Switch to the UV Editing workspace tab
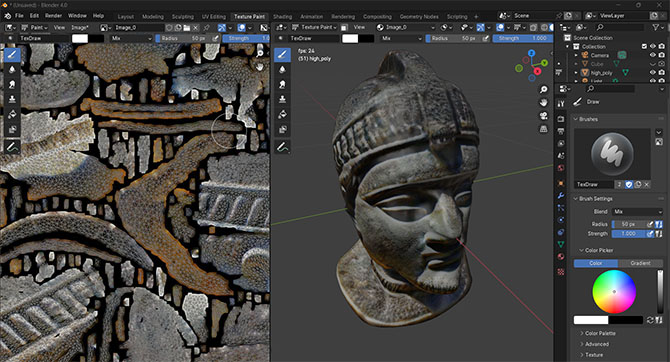Image resolution: width=670 pixels, height=362 pixels. (214, 17)
